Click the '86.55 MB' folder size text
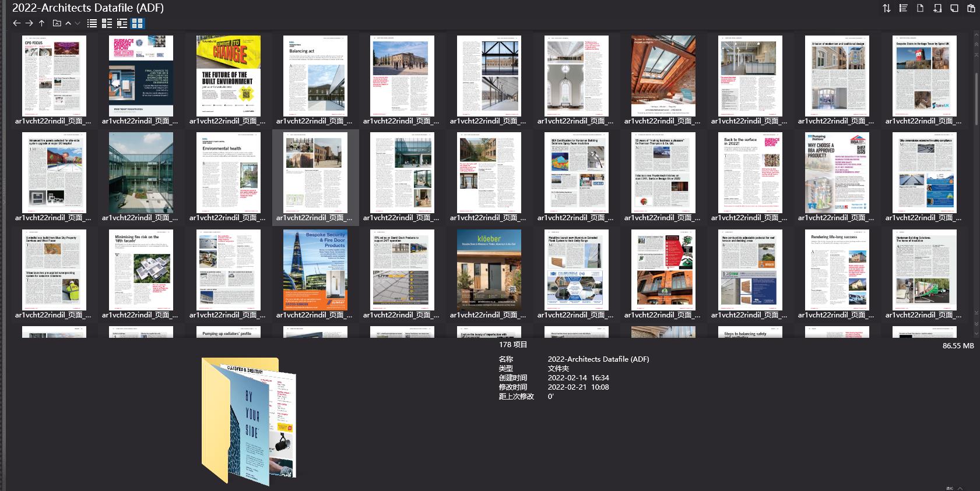Image resolution: width=980 pixels, height=491 pixels. pyautogui.click(x=958, y=345)
